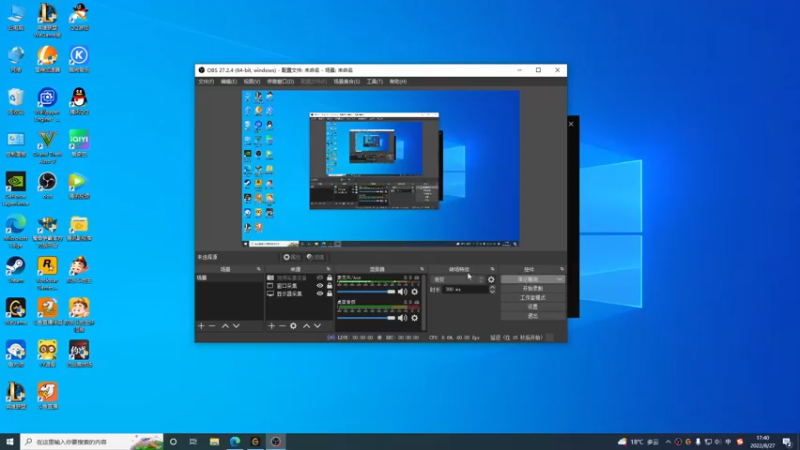The width and height of the screenshot is (800, 450).
Task: Open the Tools (T) menu in OBS
Action: point(374,82)
